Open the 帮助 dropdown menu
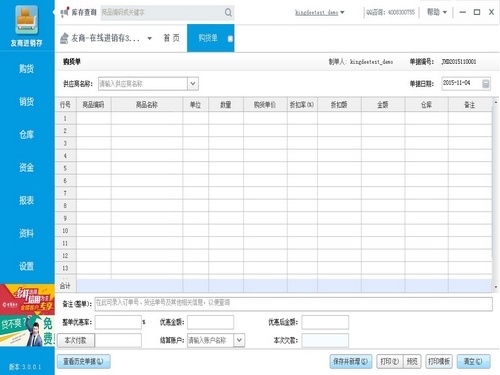 [437, 12]
